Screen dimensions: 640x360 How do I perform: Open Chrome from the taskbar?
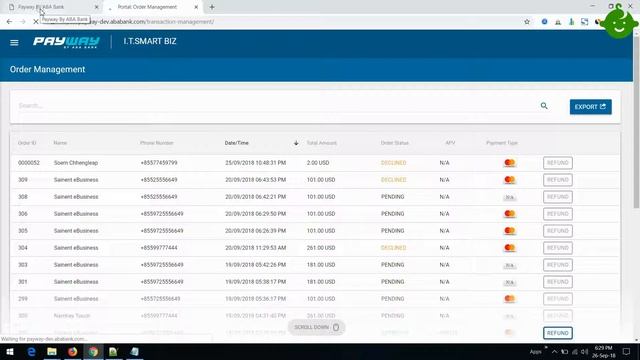coord(93,352)
